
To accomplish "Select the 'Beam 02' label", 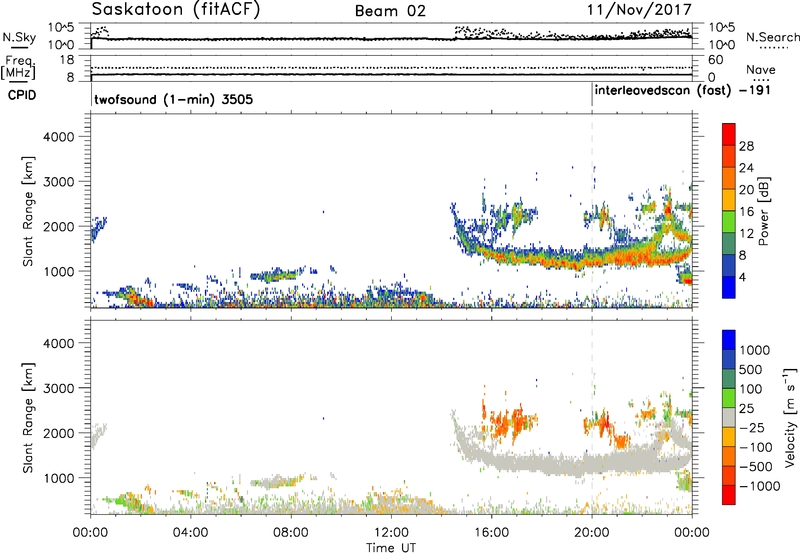I will click(390, 11).
